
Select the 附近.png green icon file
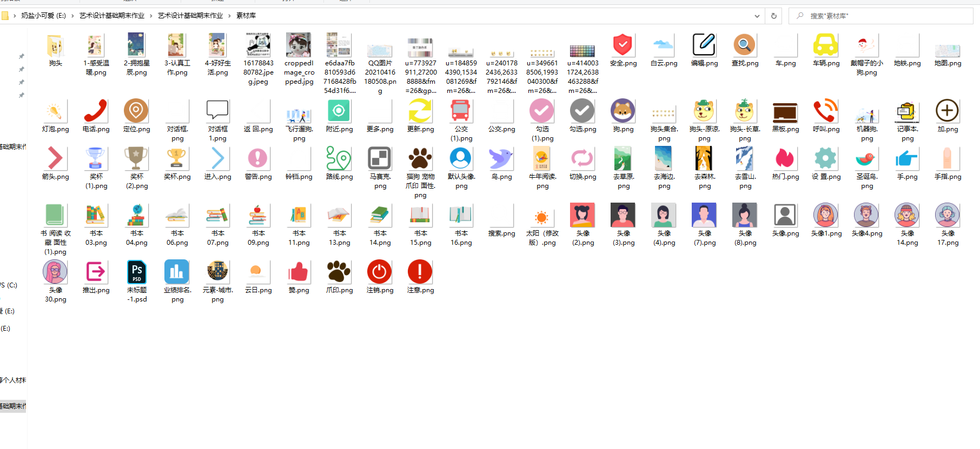coord(339,111)
